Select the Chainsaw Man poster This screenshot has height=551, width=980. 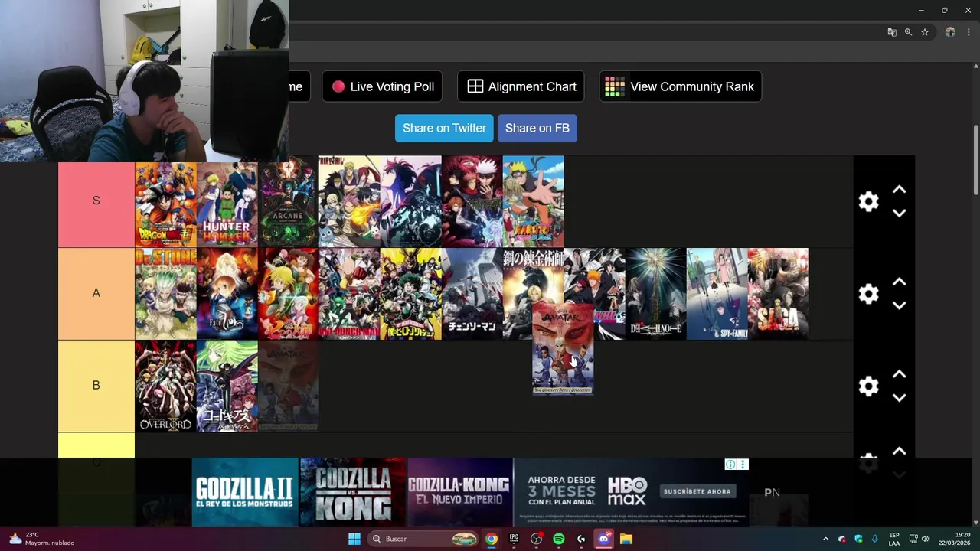click(x=472, y=294)
